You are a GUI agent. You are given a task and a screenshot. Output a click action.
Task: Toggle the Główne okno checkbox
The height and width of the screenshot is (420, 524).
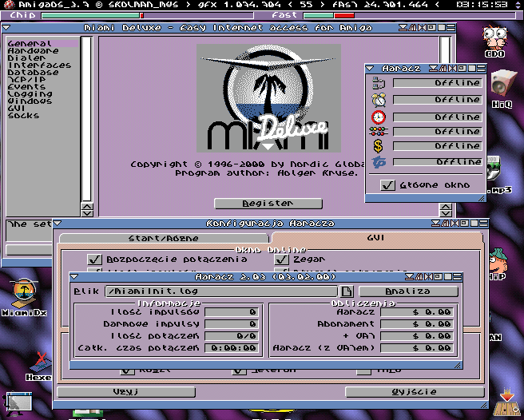[387, 185]
